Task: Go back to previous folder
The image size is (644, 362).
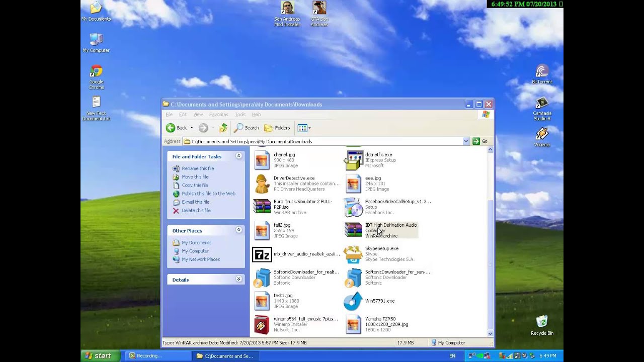Action: 177,128
